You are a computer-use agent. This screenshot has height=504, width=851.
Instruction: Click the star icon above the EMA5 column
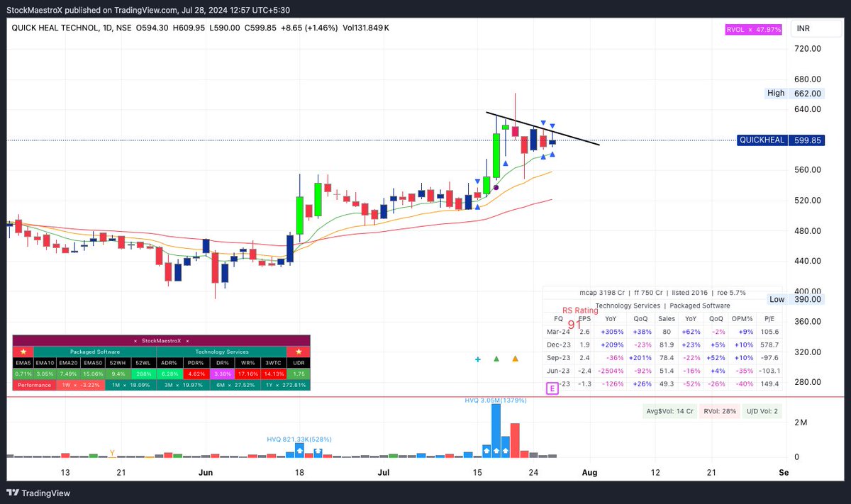23,352
